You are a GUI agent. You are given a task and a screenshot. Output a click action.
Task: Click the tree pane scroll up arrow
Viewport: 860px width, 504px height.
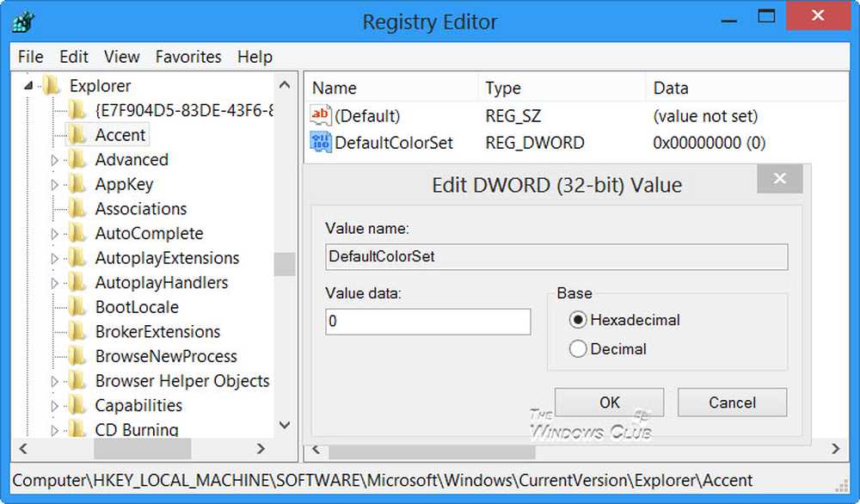[x=285, y=84]
